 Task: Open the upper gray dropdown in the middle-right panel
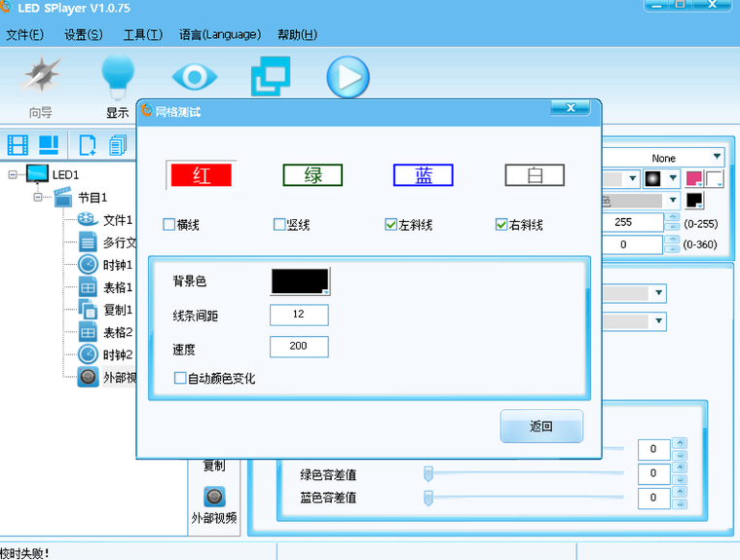[x=659, y=293]
